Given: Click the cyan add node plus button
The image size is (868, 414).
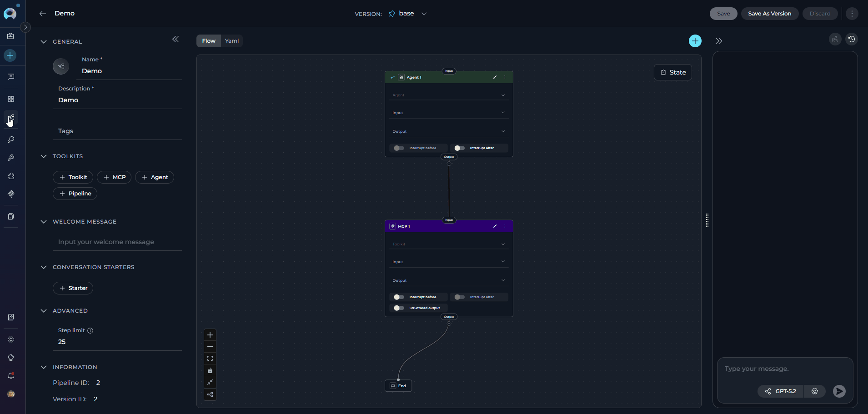Looking at the screenshot, I should click(x=695, y=41).
